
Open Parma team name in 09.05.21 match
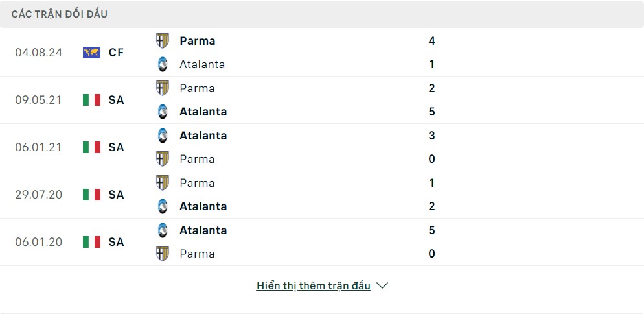tap(197, 88)
